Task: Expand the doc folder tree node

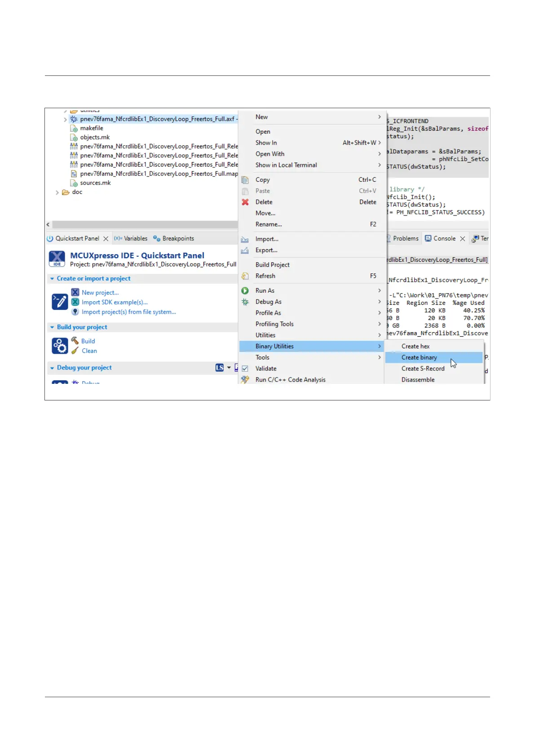Action: [x=57, y=193]
